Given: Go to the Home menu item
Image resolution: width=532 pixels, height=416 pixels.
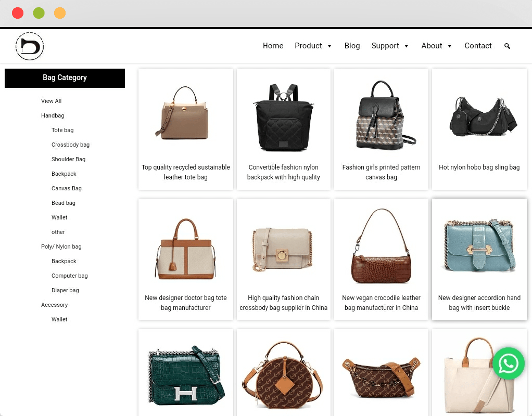Looking at the screenshot, I should pos(273,46).
